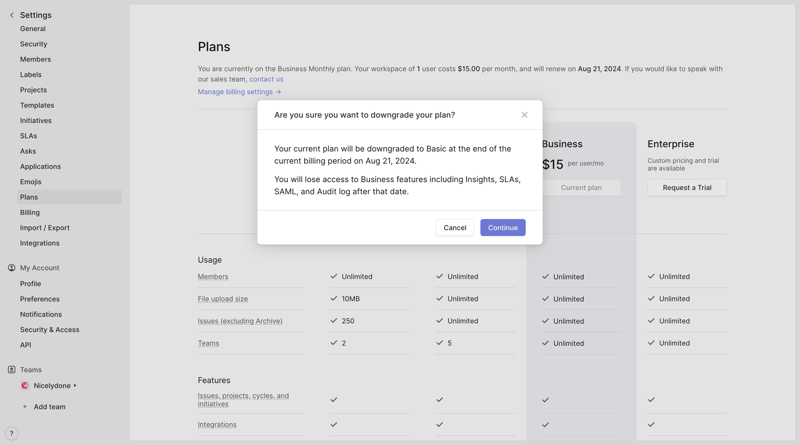The image size is (800, 445).
Task: Click the help question mark icon
Action: [11, 433]
